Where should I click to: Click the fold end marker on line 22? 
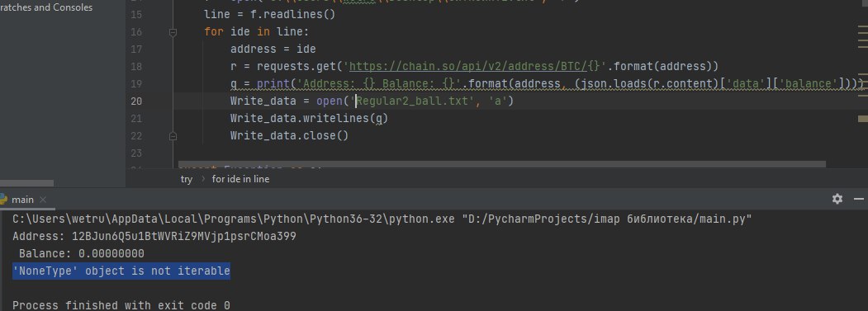(173, 135)
